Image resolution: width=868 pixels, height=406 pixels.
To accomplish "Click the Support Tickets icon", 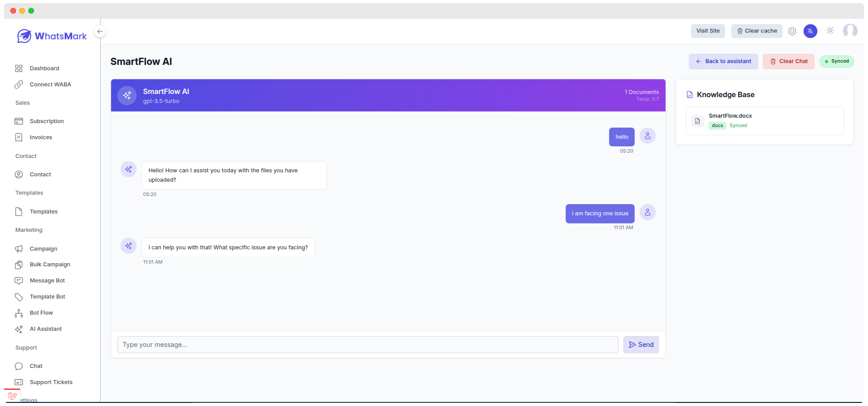I will (19, 382).
